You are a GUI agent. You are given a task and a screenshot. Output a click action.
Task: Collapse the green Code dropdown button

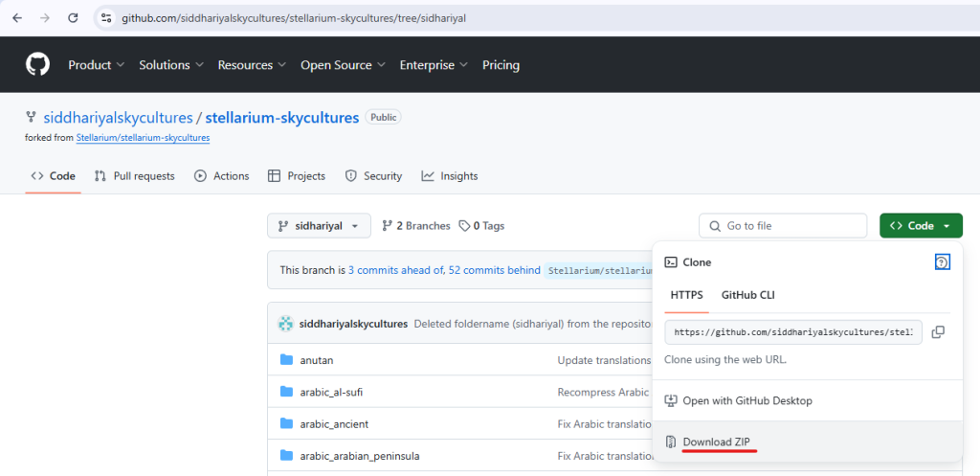tap(921, 226)
